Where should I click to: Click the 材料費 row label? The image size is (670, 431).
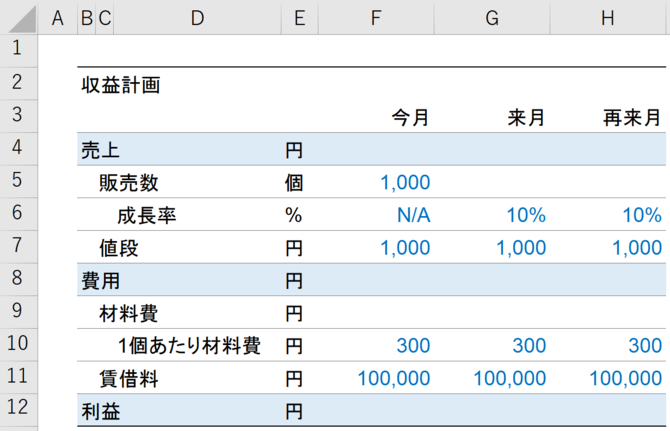click(x=129, y=314)
